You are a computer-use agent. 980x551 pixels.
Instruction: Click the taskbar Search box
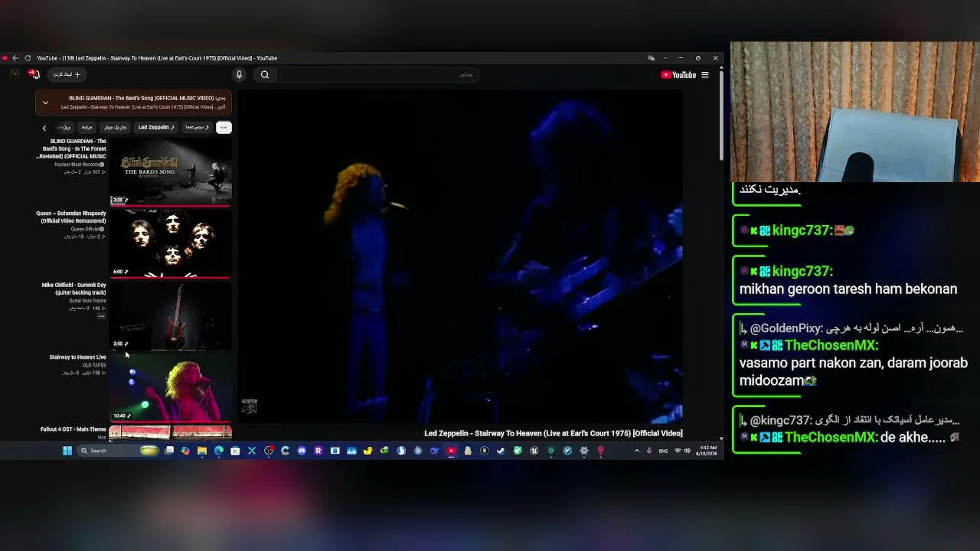(118, 451)
